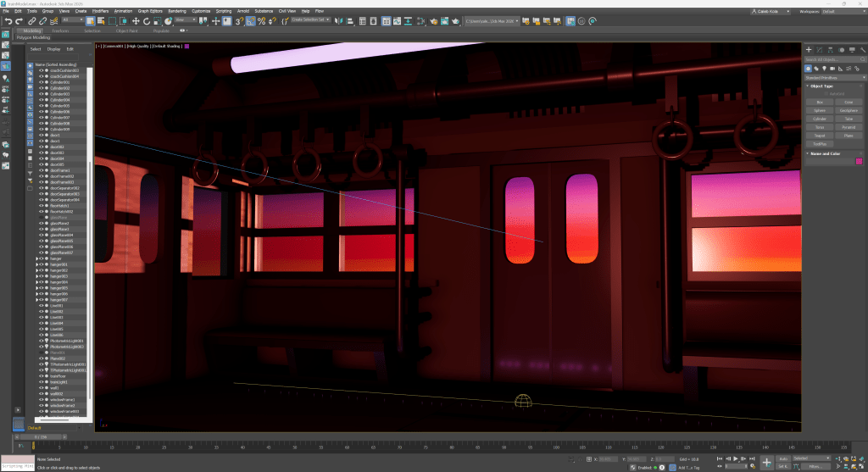Click the magenta object color swatch
Image resolution: width=868 pixels, height=472 pixels.
pyautogui.click(x=859, y=161)
